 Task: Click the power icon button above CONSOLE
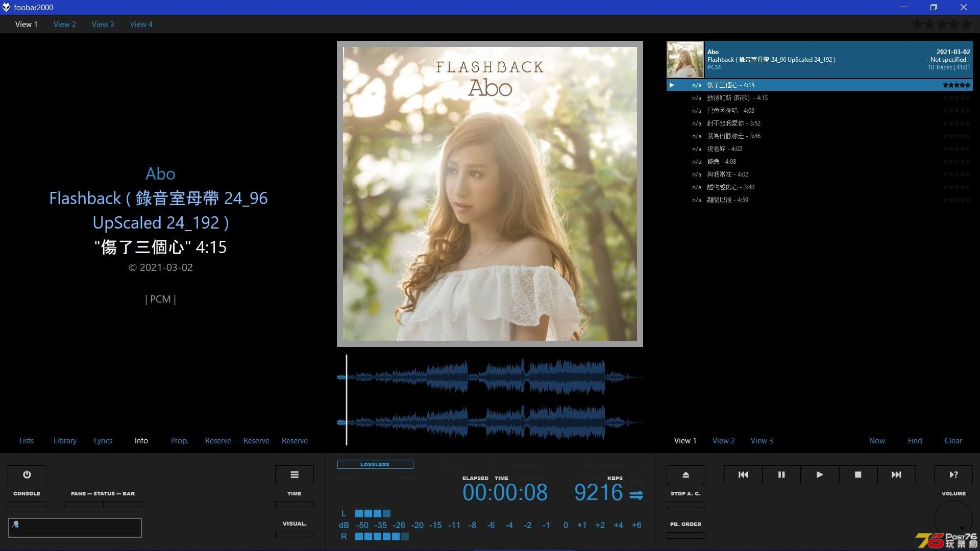click(27, 474)
